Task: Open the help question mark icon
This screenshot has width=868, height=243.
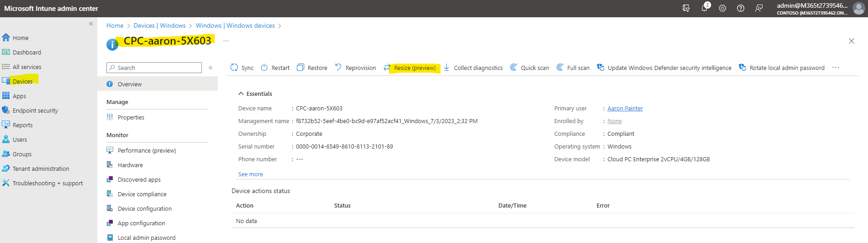Action: [741, 8]
